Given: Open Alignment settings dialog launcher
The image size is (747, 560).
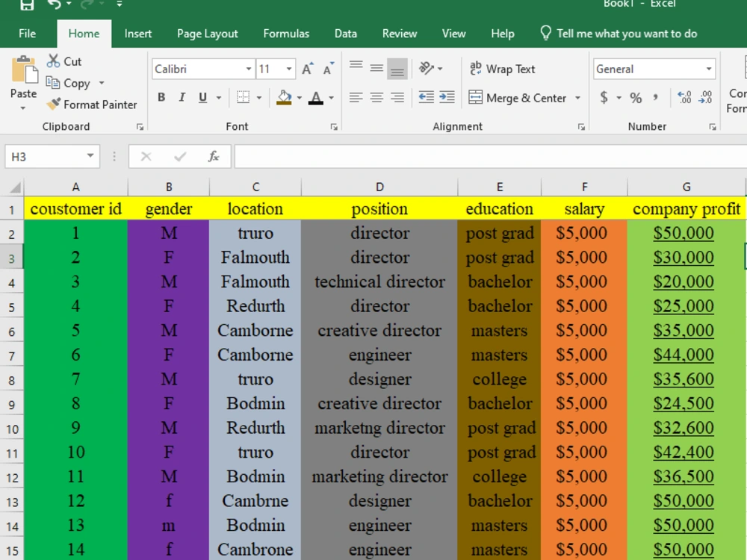Looking at the screenshot, I should 581,127.
